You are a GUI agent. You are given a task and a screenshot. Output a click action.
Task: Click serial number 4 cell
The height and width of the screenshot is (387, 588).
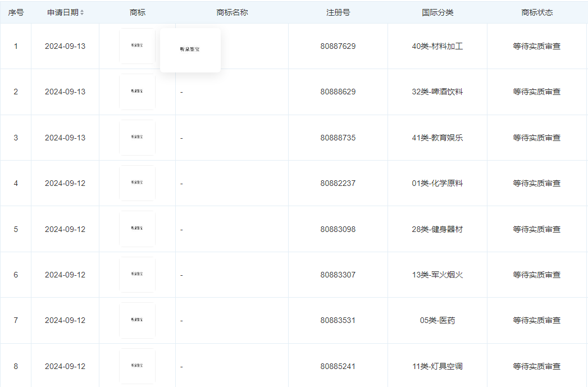coord(16,183)
